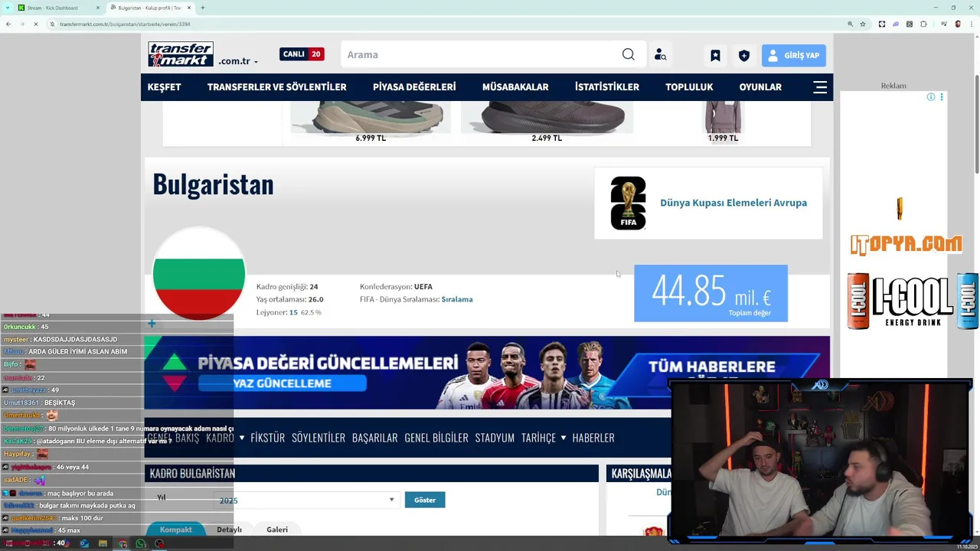Open the hamburger menu in navigation bar

[x=820, y=87]
